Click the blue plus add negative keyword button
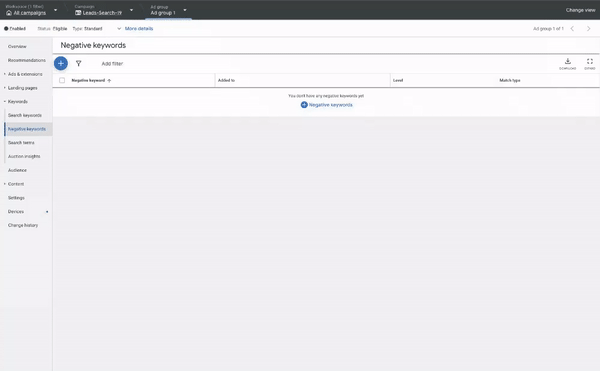 (x=61, y=63)
